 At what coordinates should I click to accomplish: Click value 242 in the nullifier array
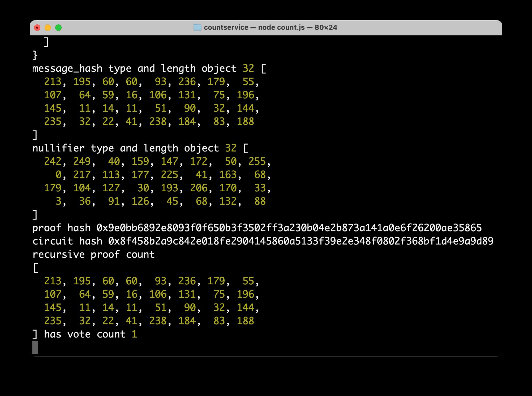pos(53,162)
